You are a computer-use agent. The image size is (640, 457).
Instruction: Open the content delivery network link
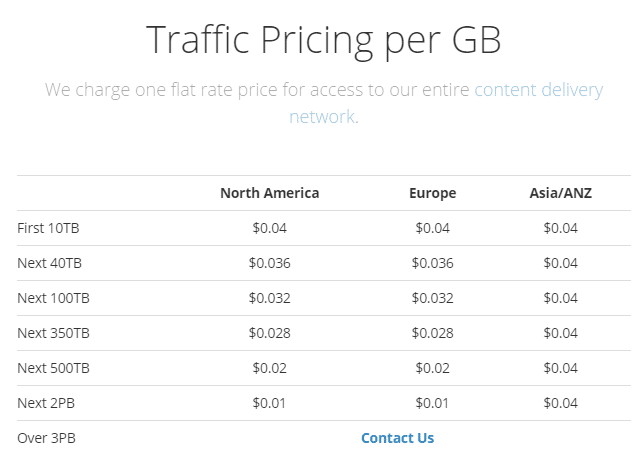click(538, 90)
